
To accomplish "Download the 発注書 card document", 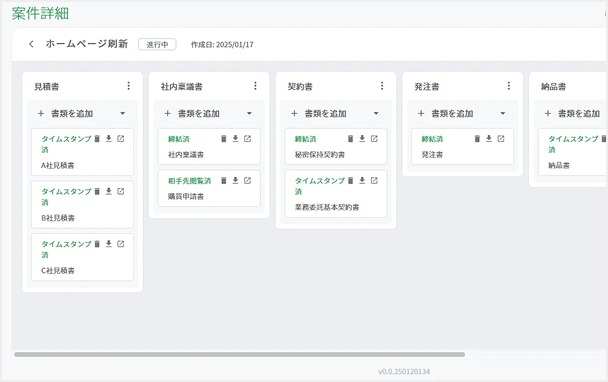I will pos(489,138).
